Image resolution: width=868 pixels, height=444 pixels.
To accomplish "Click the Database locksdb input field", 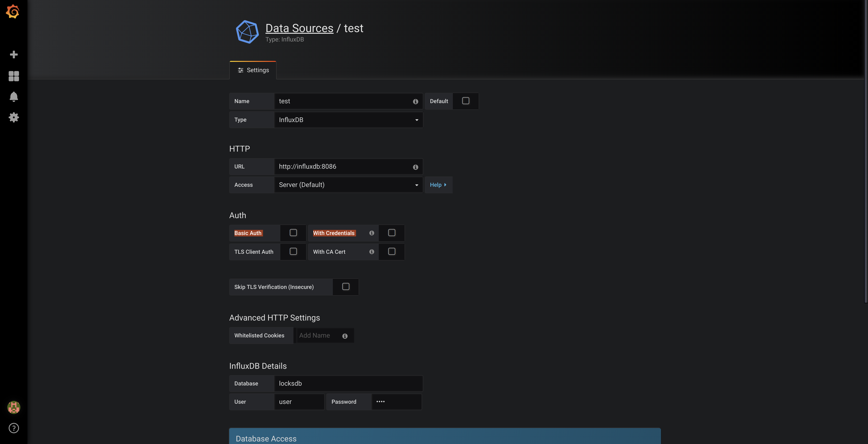I will point(348,383).
